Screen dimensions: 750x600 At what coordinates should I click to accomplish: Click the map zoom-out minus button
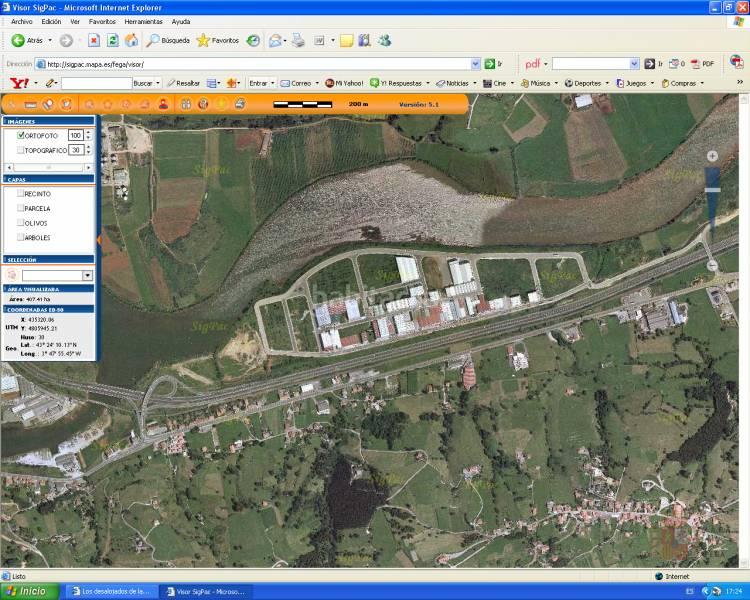coord(712,265)
